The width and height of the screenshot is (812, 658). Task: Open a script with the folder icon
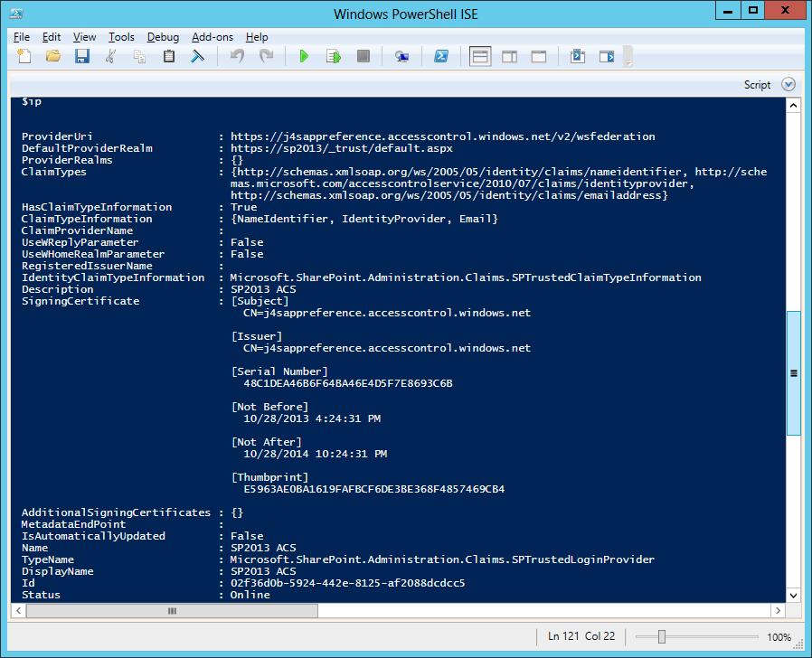[x=52, y=56]
